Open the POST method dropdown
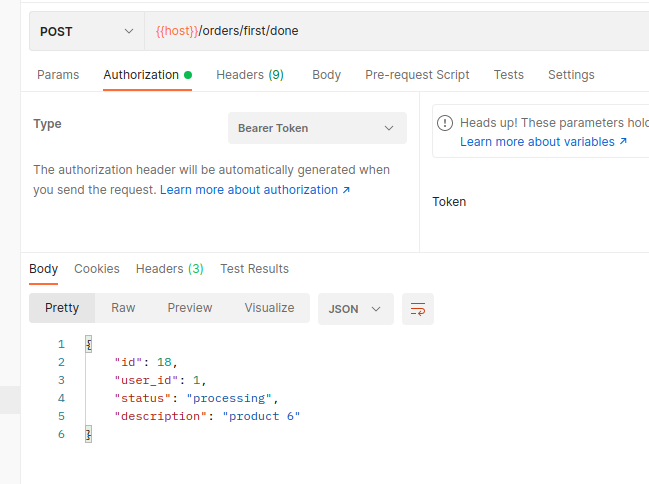The height and width of the screenshot is (484, 649). click(87, 31)
